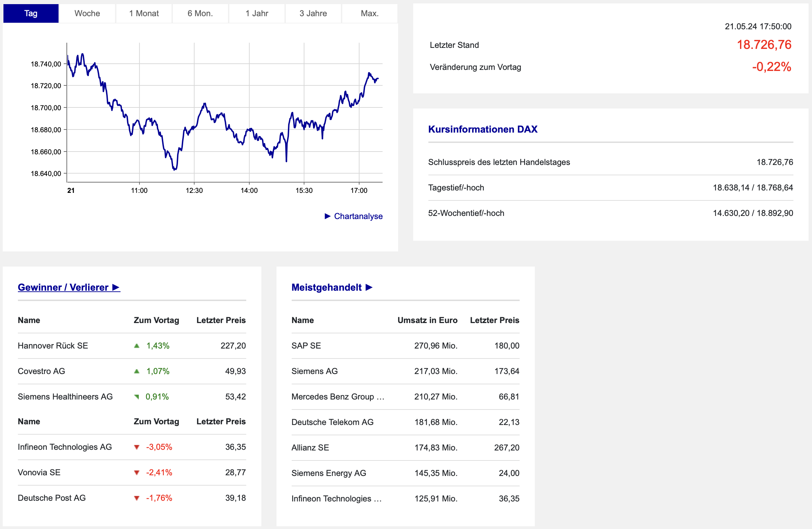This screenshot has width=812, height=529.
Task: Switch chart to Woche view
Action: (x=87, y=13)
